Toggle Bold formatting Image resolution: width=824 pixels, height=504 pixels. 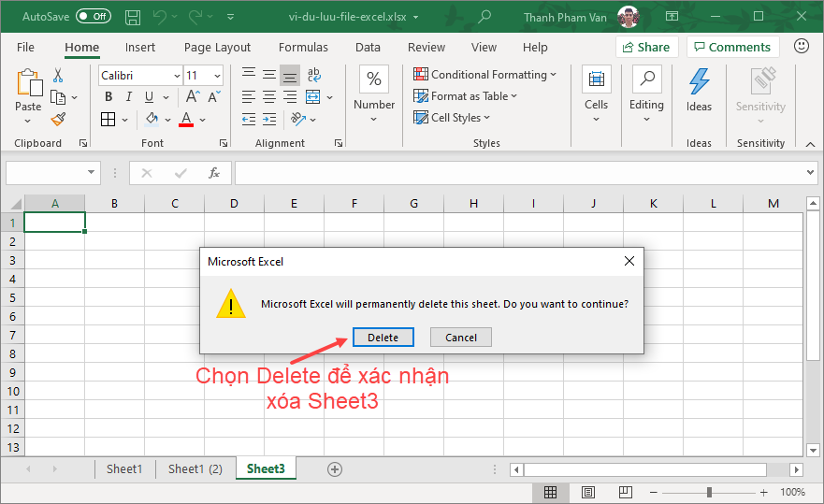[x=108, y=96]
